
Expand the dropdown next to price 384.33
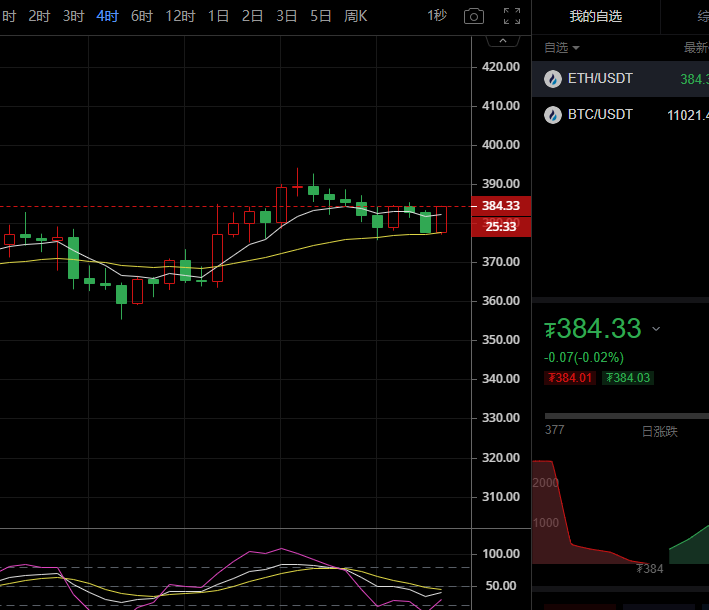(656, 329)
